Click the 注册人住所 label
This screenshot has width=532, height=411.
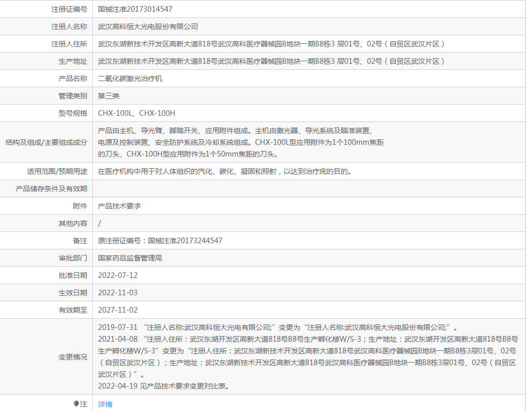69,44
